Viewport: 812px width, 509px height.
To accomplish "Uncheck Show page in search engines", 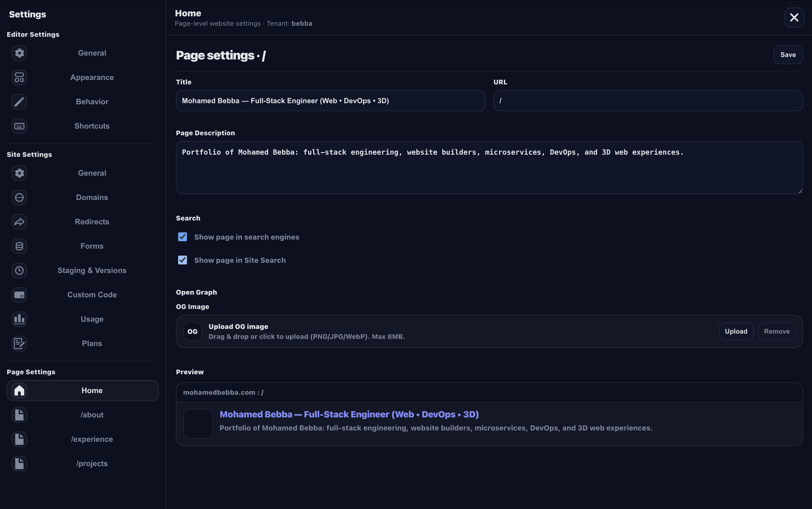I will tap(182, 237).
